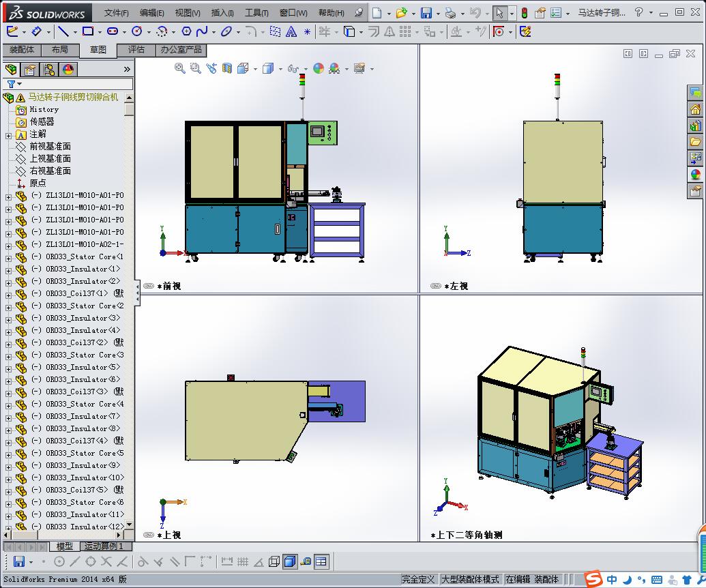Screen dimensions: 706x588
Task: Toggle the link icon beside *左视
Action: tap(435, 286)
